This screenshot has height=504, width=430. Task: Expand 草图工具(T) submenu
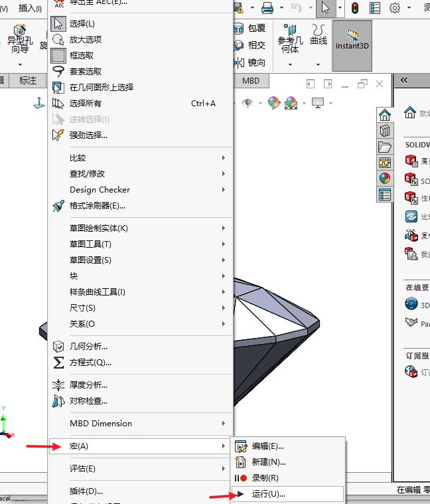point(141,244)
